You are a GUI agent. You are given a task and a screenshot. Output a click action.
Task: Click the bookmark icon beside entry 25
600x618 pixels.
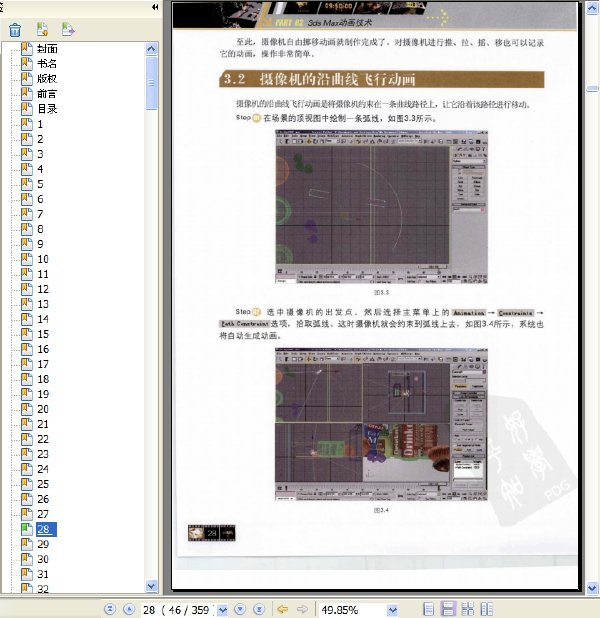tap(27, 483)
